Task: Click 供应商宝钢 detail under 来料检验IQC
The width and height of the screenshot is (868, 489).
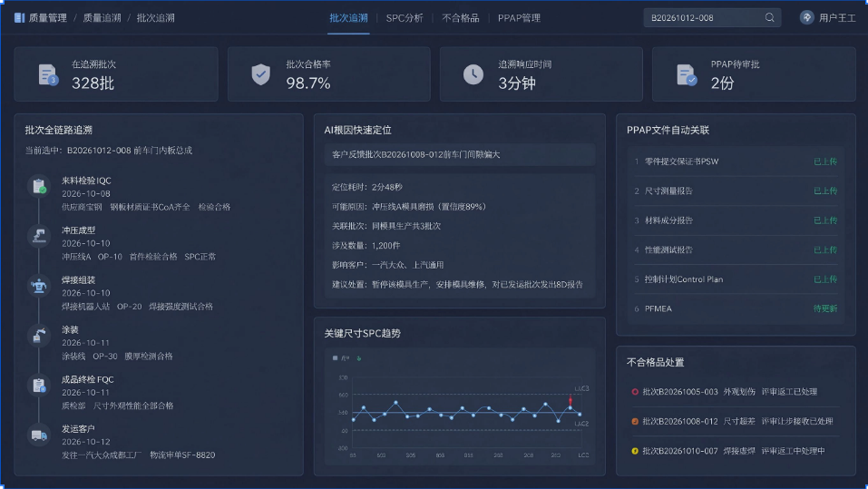Action: coord(82,207)
